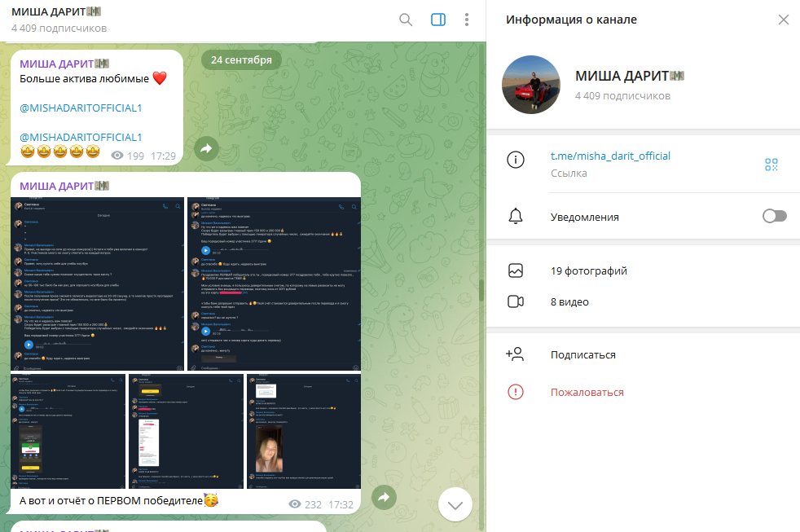Screen dimensions: 800x532
Task: Open first @MISHADARITOFFICIAL1 mention link
Action: [81, 108]
